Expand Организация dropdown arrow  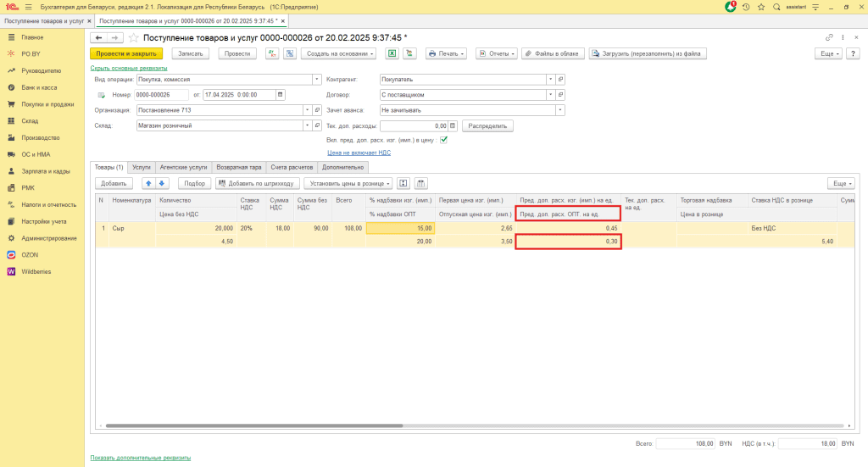click(x=307, y=110)
